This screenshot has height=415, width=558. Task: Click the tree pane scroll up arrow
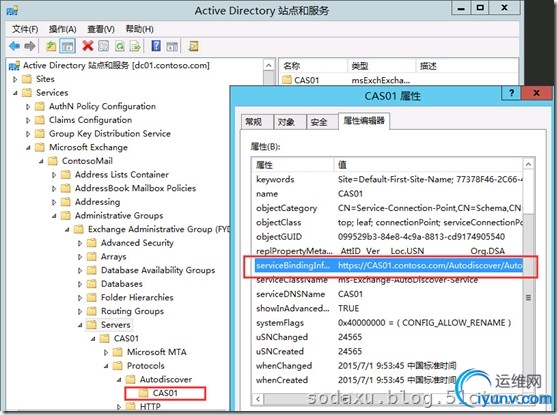point(269,65)
